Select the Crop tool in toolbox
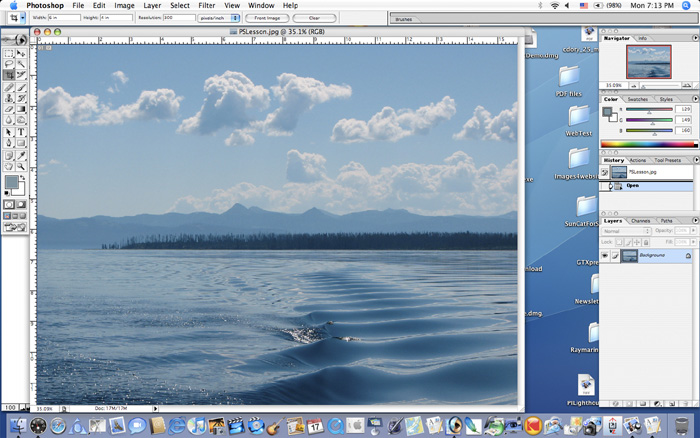The width and height of the screenshot is (700, 438). pos(10,75)
